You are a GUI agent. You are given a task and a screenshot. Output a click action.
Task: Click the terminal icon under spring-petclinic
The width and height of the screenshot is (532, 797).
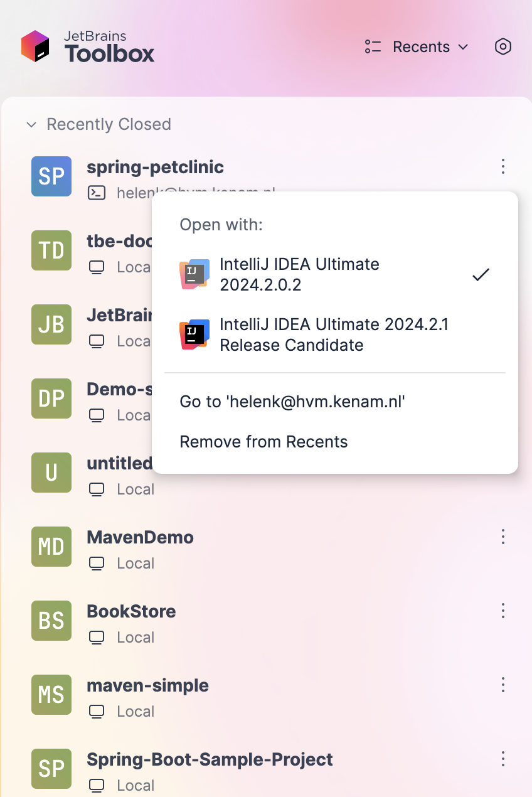(x=97, y=193)
